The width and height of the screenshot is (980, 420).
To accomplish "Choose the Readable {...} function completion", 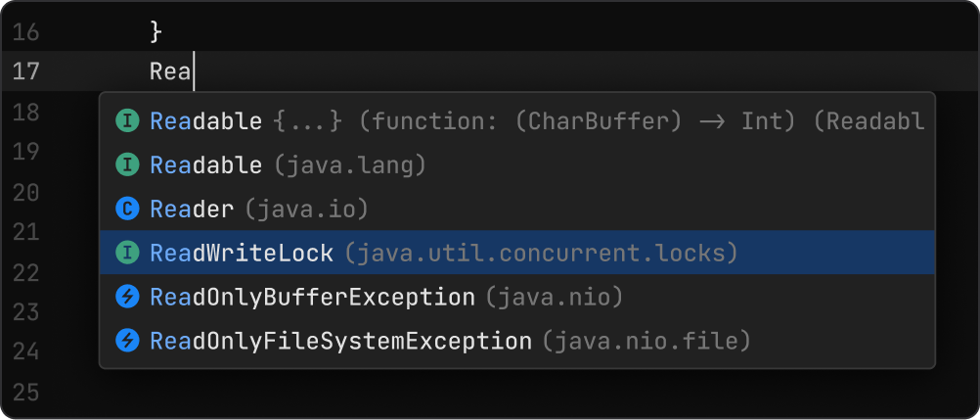I will point(205,121).
